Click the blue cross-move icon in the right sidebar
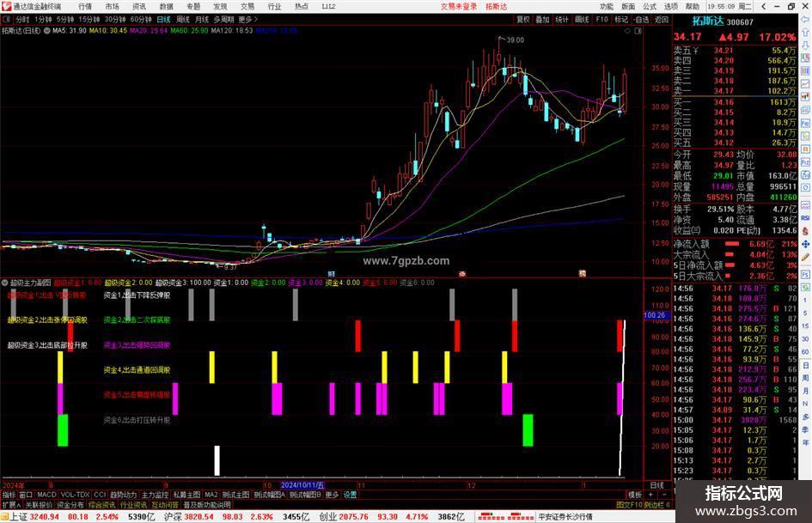Image resolution: width=812 pixels, height=523 pixels. 805,244
